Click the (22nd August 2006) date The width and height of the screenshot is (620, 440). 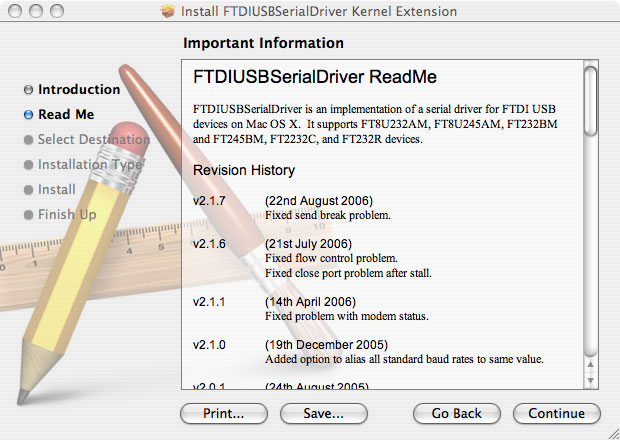pyautogui.click(x=319, y=201)
